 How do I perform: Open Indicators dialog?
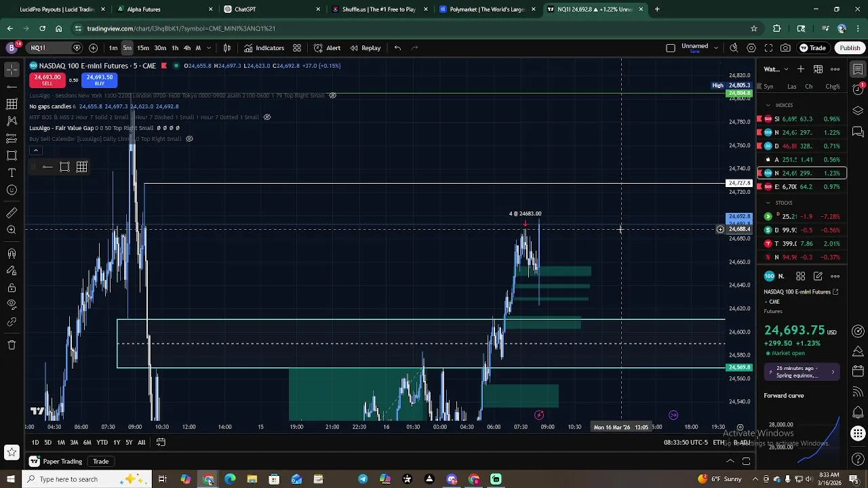[x=264, y=48]
